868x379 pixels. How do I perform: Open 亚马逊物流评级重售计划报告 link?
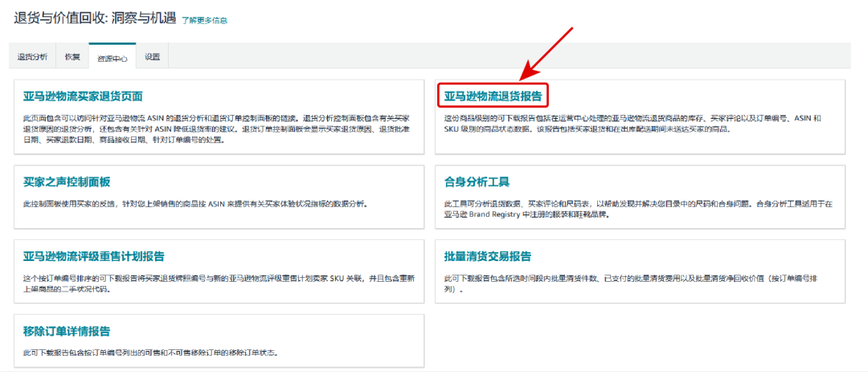pos(94,256)
